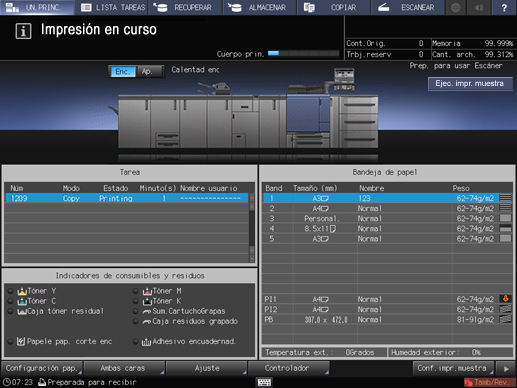Viewport: 517px width, 388px height.
Task: Click the Tóner Y yellow icon
Action: tap(22, 291)
